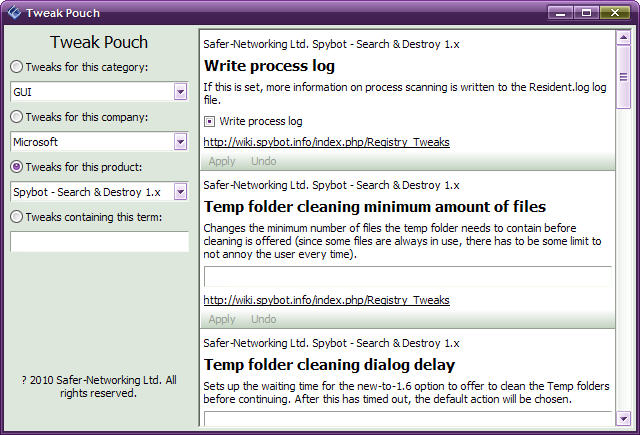Click the Tweak Pouch title bar icon
This screenshot has height=435, width=640.
[14, 13]
